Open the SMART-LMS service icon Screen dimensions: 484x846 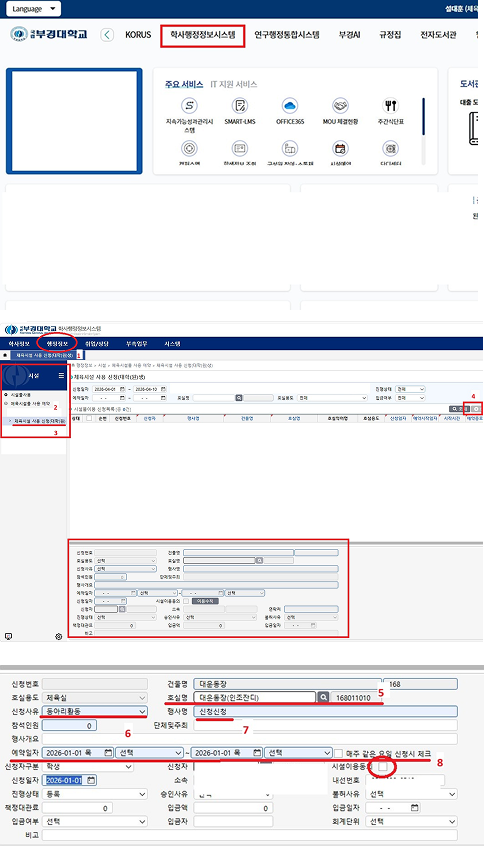click(240, 105)
